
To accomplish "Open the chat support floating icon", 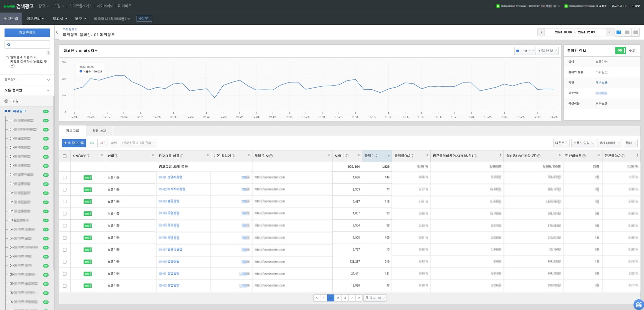I will pos(638,304).
